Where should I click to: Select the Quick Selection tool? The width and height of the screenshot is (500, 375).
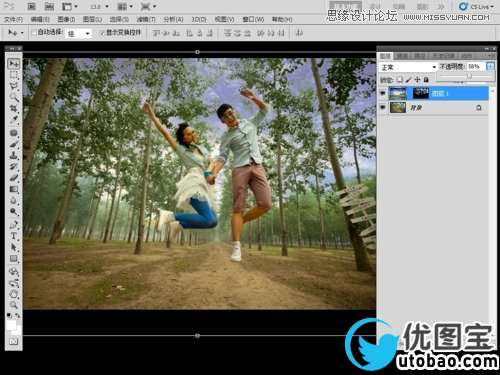(14, 97)
